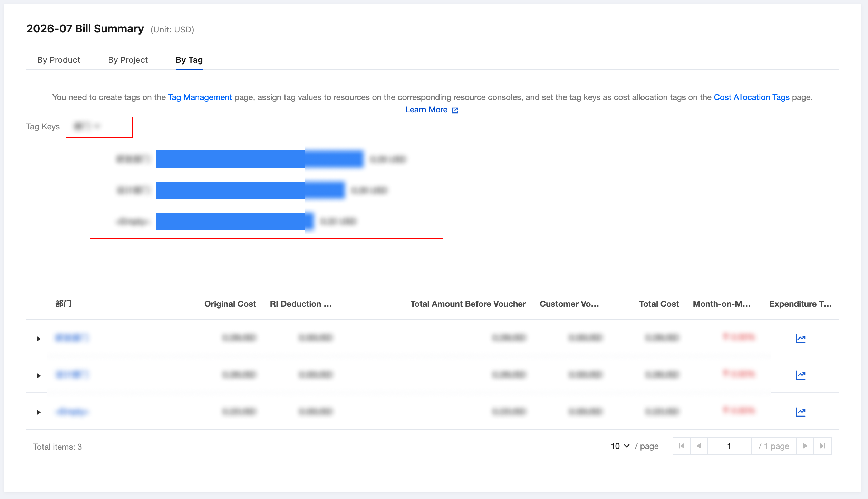Click the Learn More link
Image resolution: width=868 pixels, height=499 pixels.
[426, 110]
